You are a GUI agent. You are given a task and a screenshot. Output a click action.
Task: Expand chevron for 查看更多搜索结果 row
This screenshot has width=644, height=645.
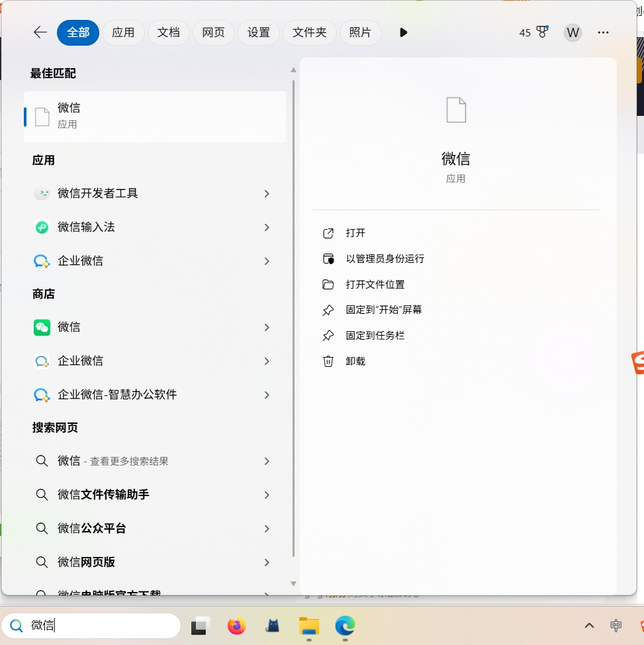(x=267, y=461)
